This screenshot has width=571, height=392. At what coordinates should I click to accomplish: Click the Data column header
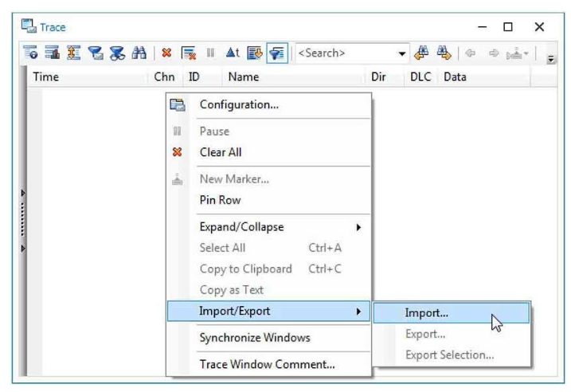click(483, 76)
